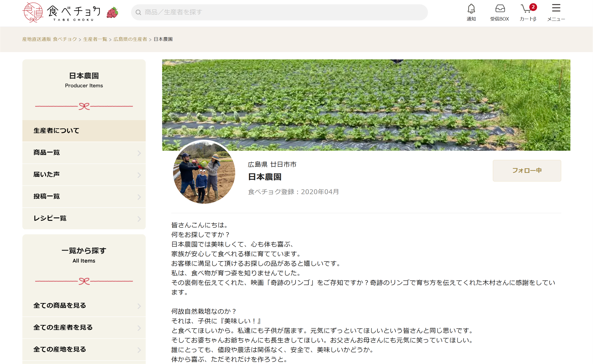Click the 日本農園 producer name heading
Screen dimensions: 593x364
point(265,177)
